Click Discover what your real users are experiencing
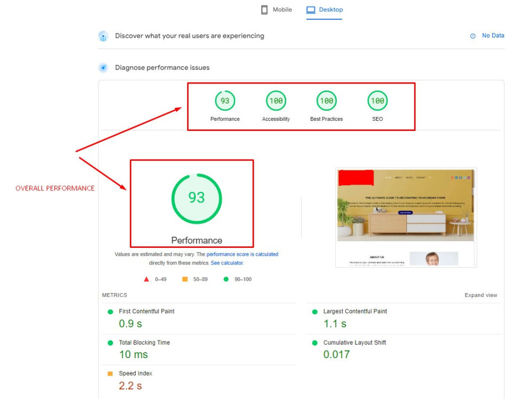This screenshot has height=399, width=532. pos(189,36)
